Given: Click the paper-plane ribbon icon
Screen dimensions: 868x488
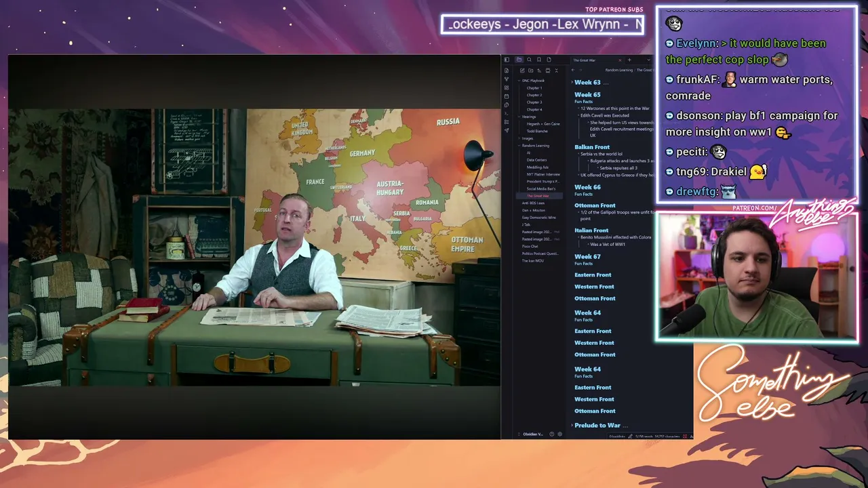Looking at the screenshot, I should 507,131.
